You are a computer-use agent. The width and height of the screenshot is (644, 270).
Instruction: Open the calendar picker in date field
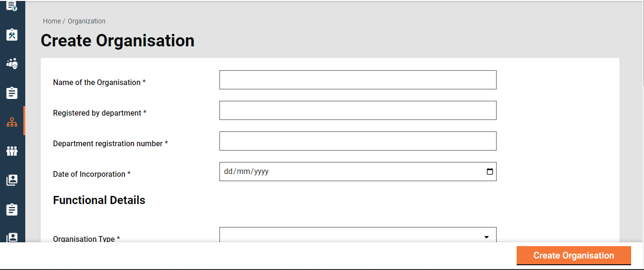pyautogui.click(x=489, y=172)
